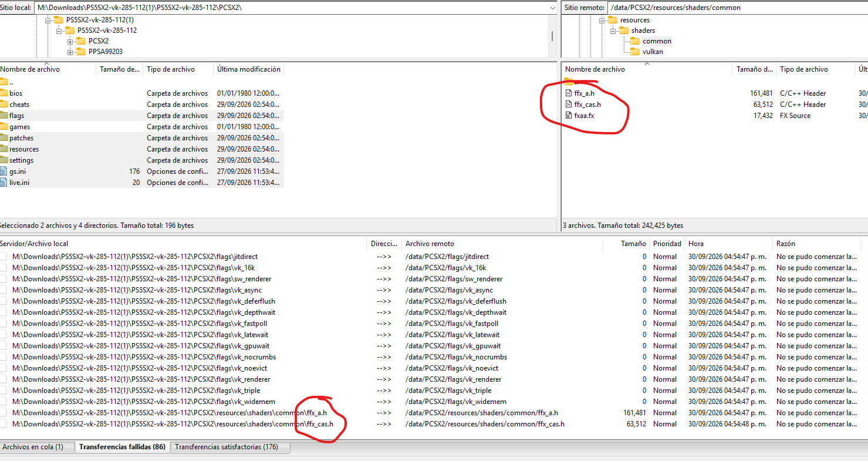This screenshot has height=461, width=868.
Task: Expand the PCSX2 node in local tree
Action: 70,41
